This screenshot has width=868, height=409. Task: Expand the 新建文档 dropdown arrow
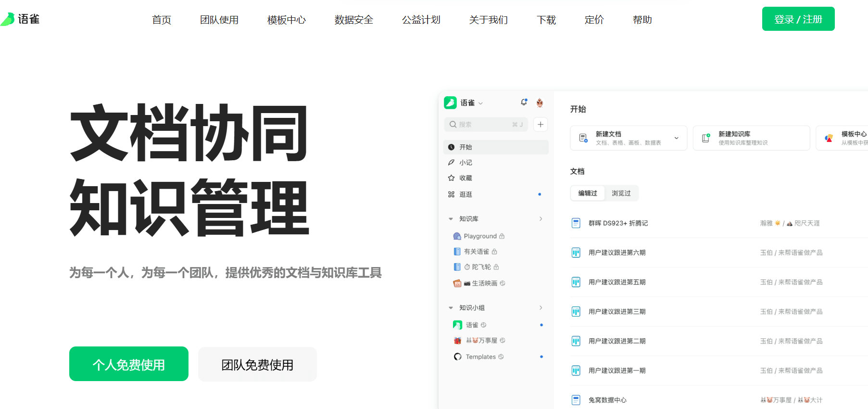(677, 138)
